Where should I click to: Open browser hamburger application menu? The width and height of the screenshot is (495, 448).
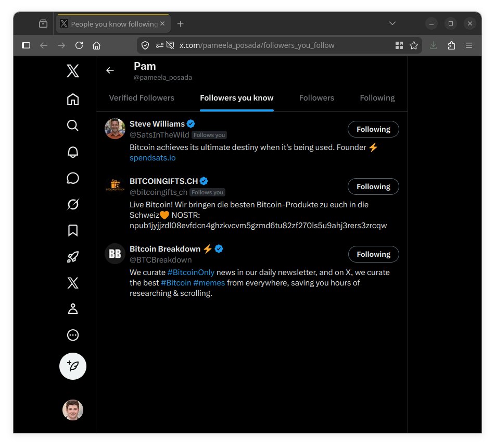tap(469, 45)
